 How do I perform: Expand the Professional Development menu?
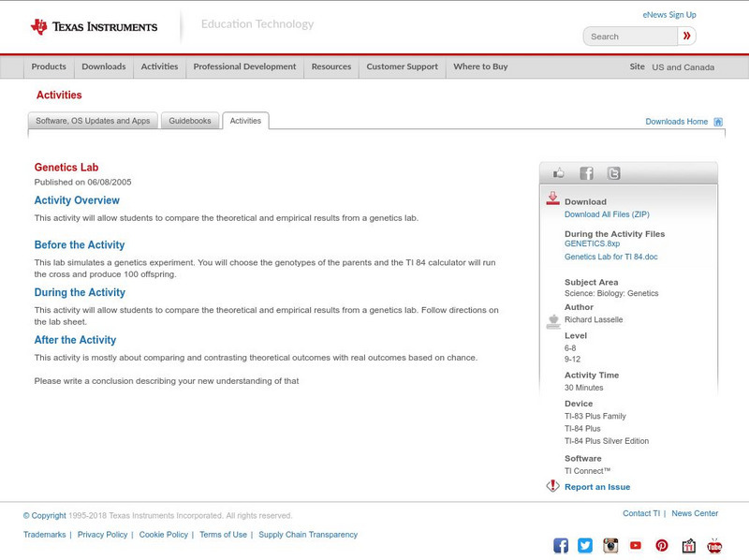tap(244, 66)
